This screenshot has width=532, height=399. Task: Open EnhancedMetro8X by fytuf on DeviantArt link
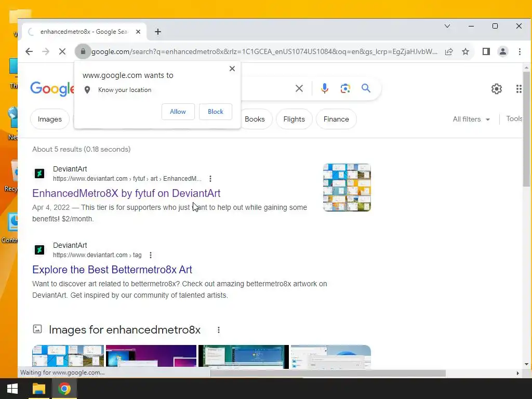126,193
